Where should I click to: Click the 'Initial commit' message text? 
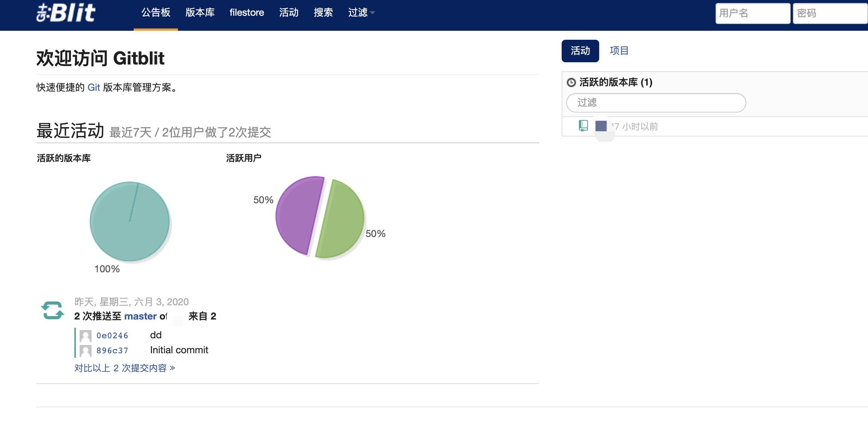point(179,350)
